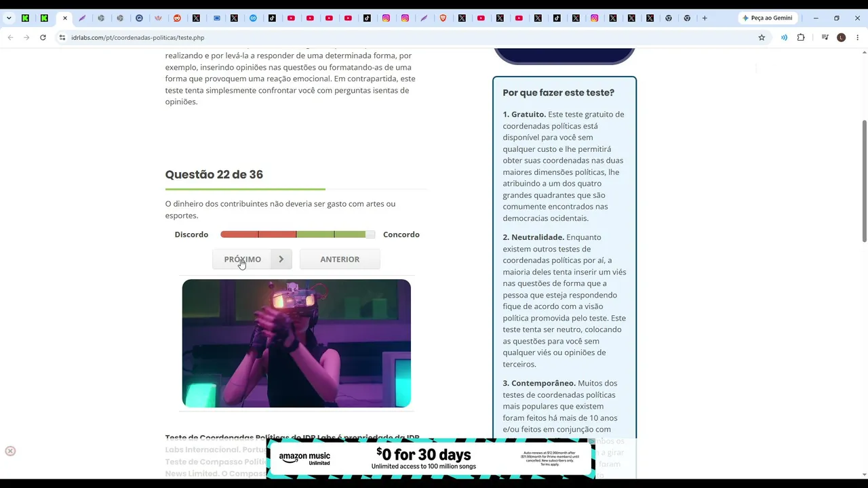Bookmark this page with the star icon
Screen dimensions: 868x488
pos(762,37)
